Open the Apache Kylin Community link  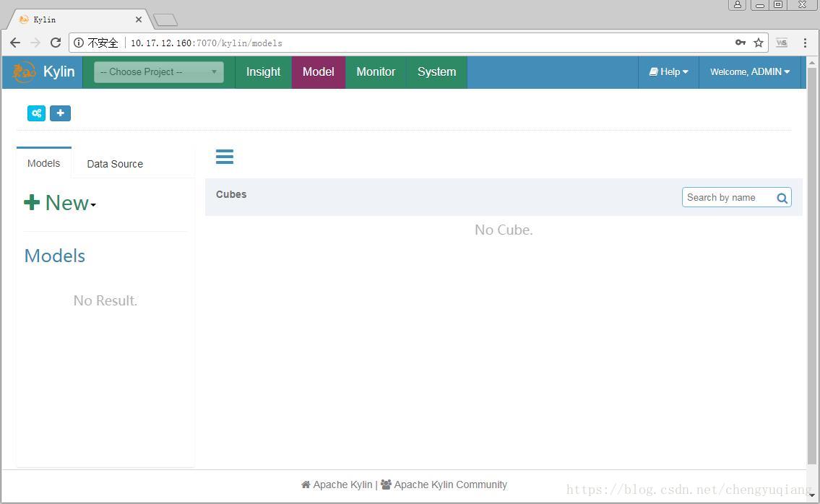[450, 485]
